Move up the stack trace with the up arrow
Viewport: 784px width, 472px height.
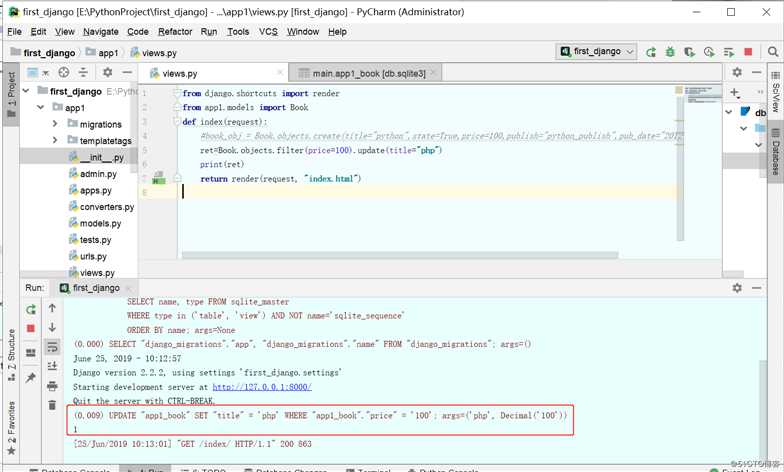[52, 308]
